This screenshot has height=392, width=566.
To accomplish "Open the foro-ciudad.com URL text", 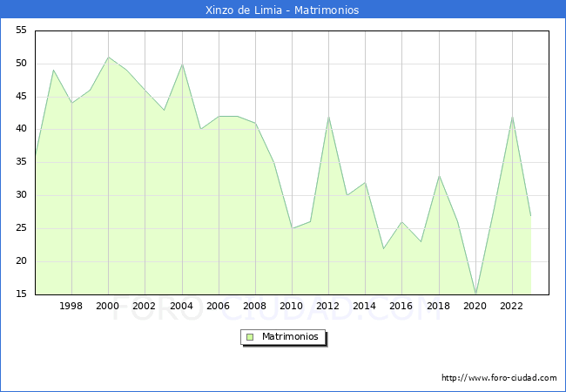I will [499, 378].
